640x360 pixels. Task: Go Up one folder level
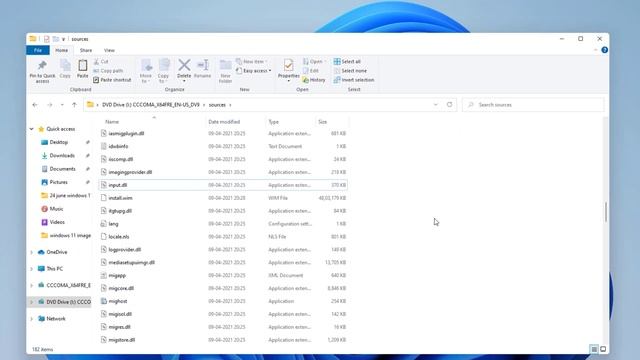point(74,105)
